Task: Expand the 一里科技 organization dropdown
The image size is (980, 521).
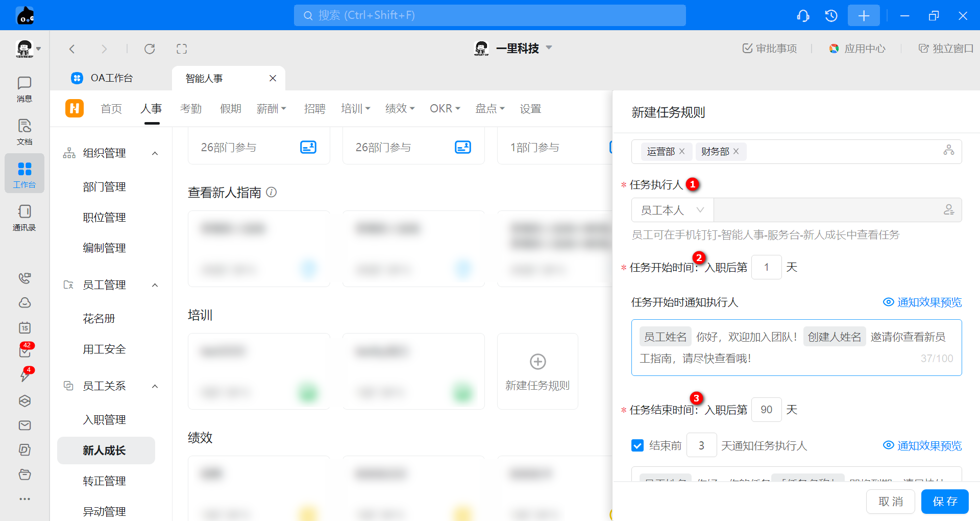Action: tap(549, 48)
